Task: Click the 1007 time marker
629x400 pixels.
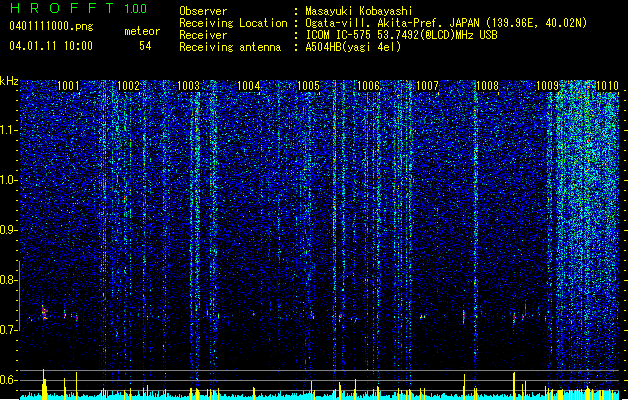Action: coord(428,86)
